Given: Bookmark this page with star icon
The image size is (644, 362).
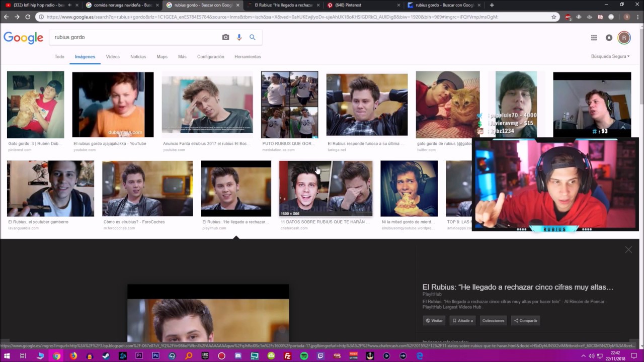Looking at the screenshot, I should point(554,17).
